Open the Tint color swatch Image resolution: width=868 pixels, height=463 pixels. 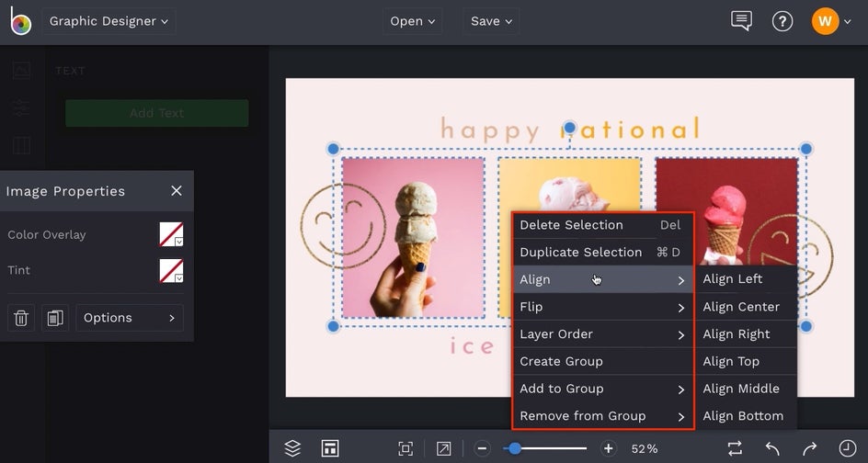click(172, 270)
